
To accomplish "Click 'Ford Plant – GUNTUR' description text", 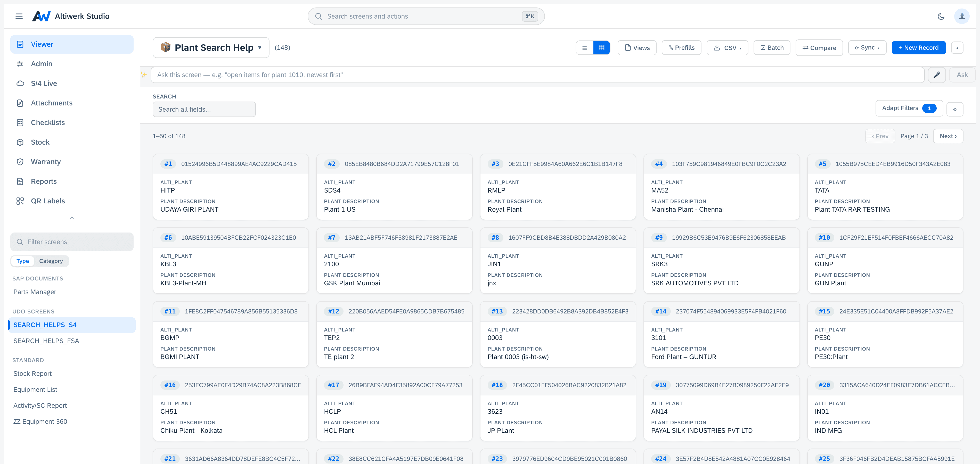I will (x=683, y=357).
